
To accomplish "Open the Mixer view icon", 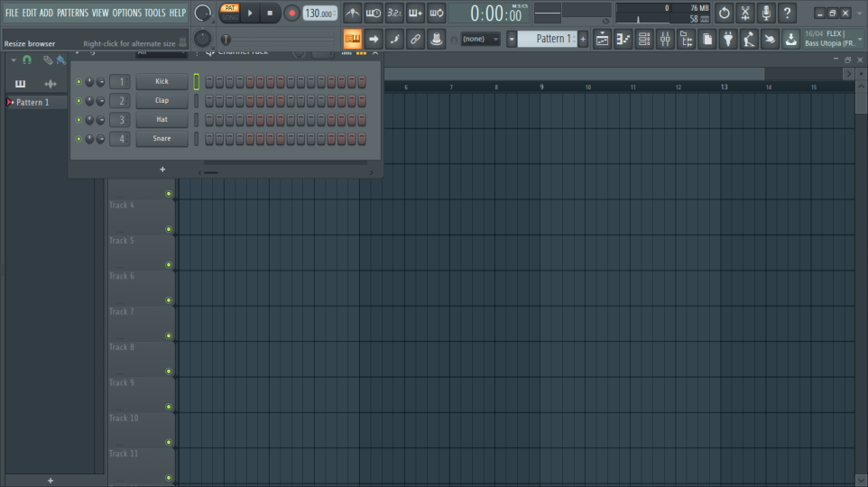I will coord(665,40).
